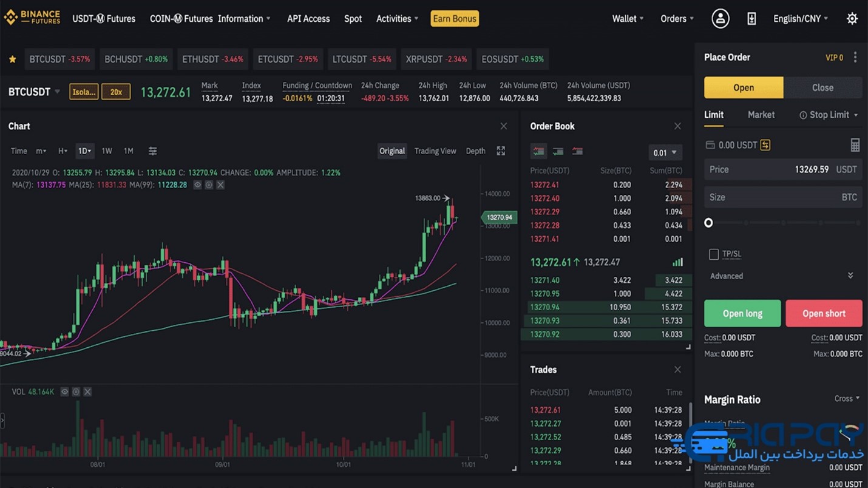Toggle MA indicator visibility eye

tap(197, 185)
